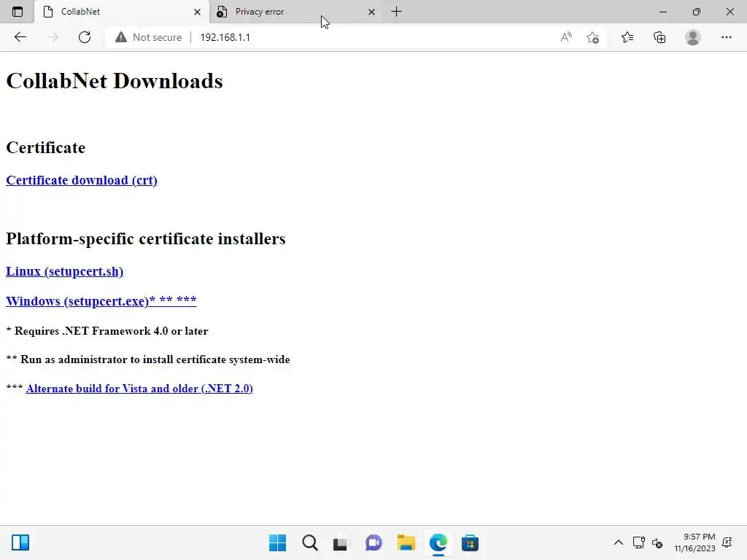Image resolution: width=747 pixels, height=560 pixels.
Task: Open the Linux setupcert.sh link
Action: pyautogui.click(x=65, y=271)
